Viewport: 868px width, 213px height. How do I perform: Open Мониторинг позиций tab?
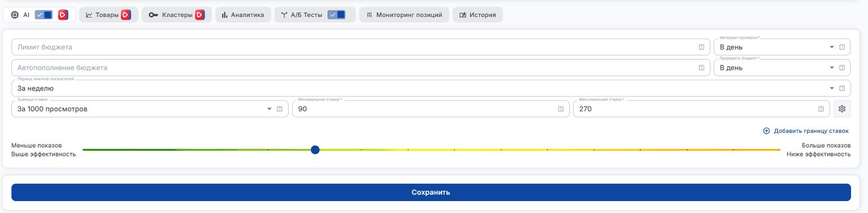coord(404,15)
